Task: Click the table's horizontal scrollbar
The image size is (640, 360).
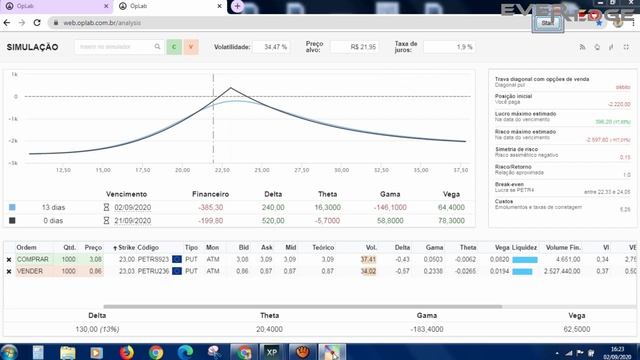Action: click(x=302, y=307)
